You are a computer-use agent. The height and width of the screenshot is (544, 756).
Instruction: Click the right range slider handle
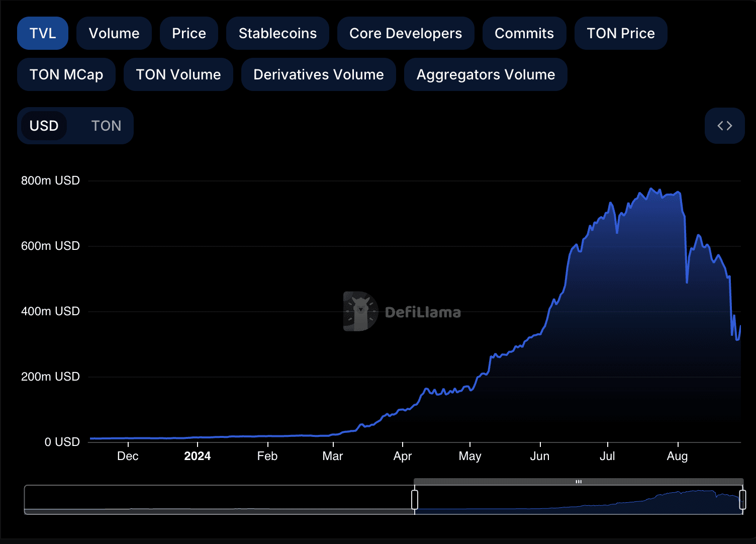[742, 500]
